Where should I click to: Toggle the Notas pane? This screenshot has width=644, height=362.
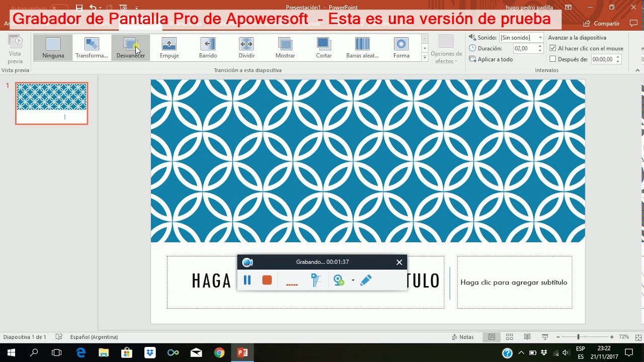(463, 337)
